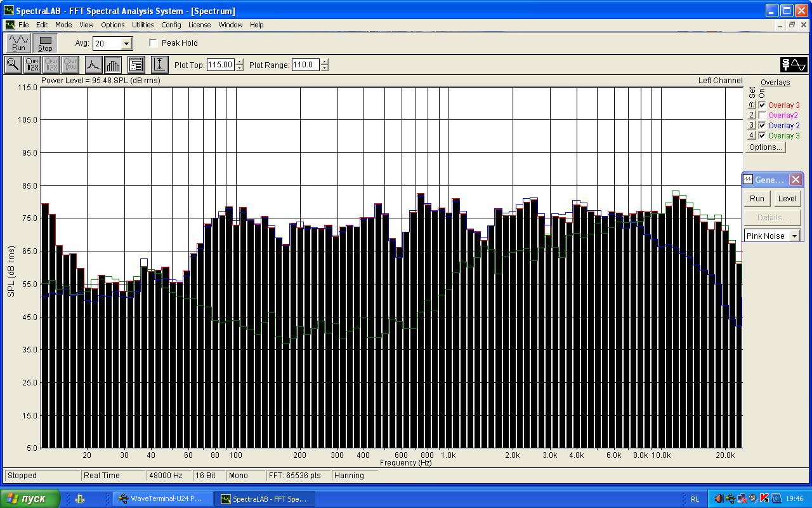Click the Zoom In 2X icon
The height and width of the screenshot is (508, 812).
click(32, 64)
